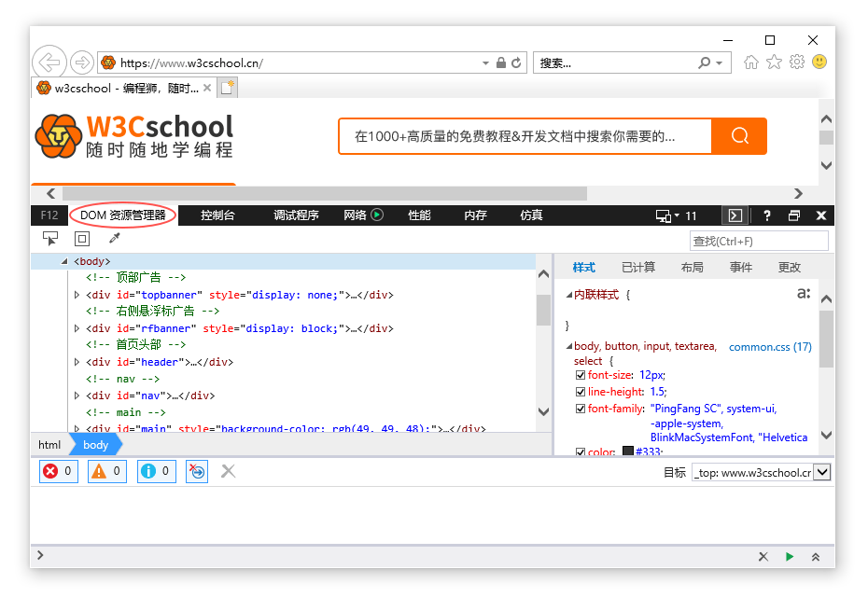
Task: Clear console output with the X icon
Action: click(x=228, y=471)
